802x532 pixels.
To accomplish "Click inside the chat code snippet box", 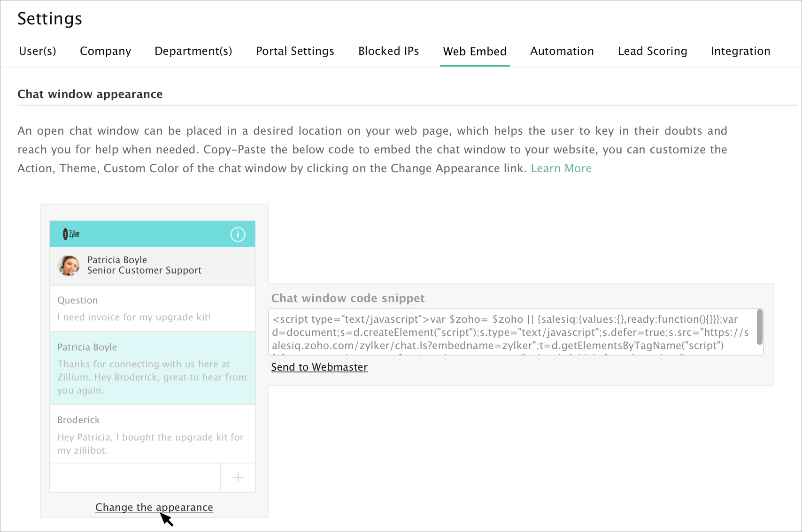I will click(512, 332).
